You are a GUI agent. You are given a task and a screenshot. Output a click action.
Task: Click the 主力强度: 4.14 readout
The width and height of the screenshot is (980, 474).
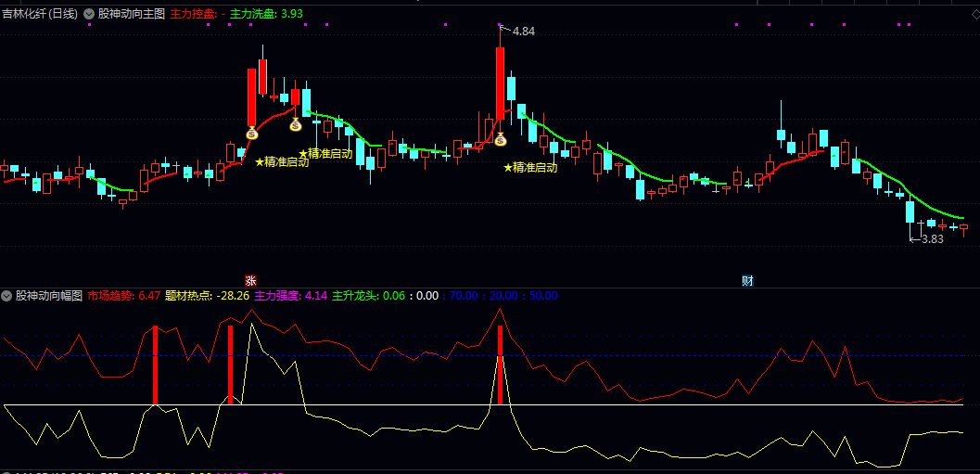tap(290, 296)
